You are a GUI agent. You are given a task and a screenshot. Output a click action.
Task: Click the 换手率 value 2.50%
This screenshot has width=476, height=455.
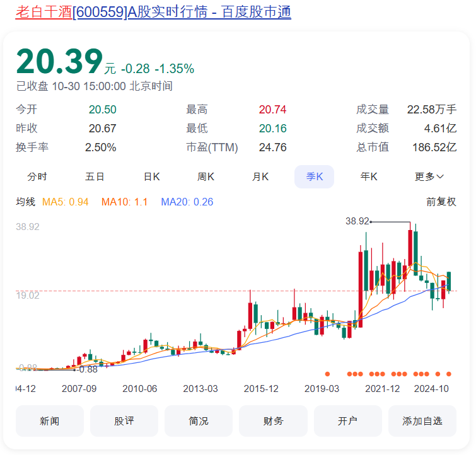point(100,147)
